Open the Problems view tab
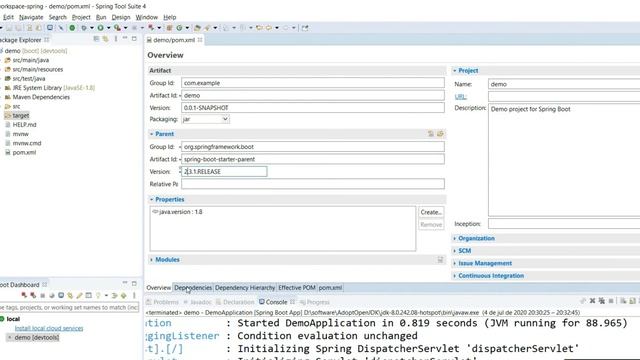The width and height of the screenshot is (640, 360). [162, 302]
